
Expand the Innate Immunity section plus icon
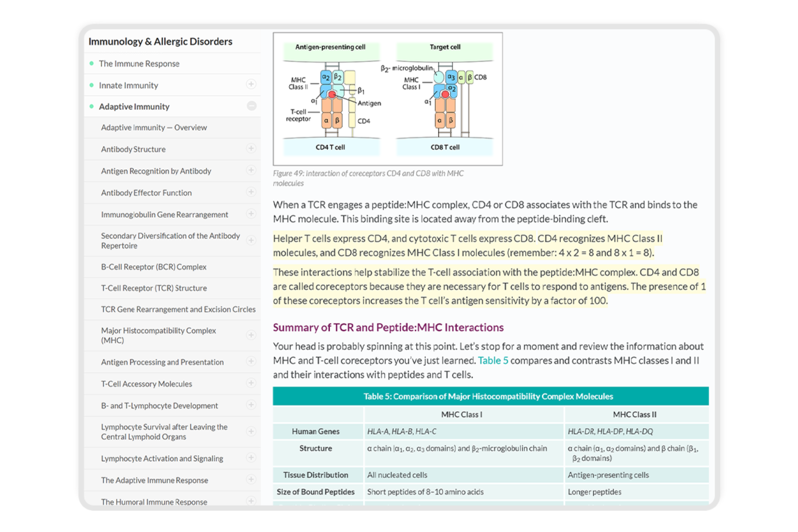(251, 84)
